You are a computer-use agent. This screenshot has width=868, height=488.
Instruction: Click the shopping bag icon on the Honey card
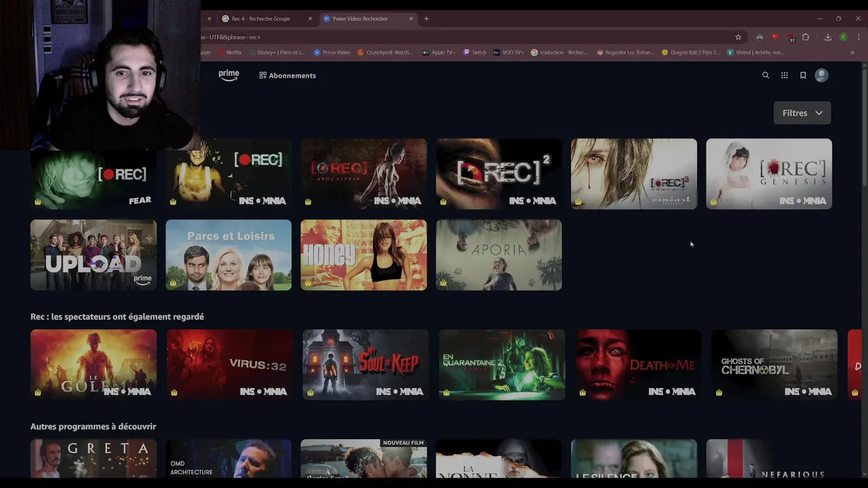(x=308, y=283)
